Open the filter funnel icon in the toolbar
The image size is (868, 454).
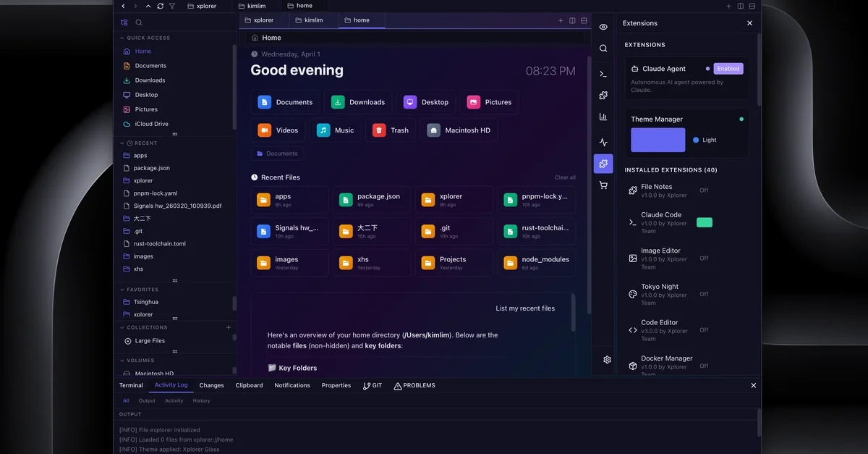(171, 6)
